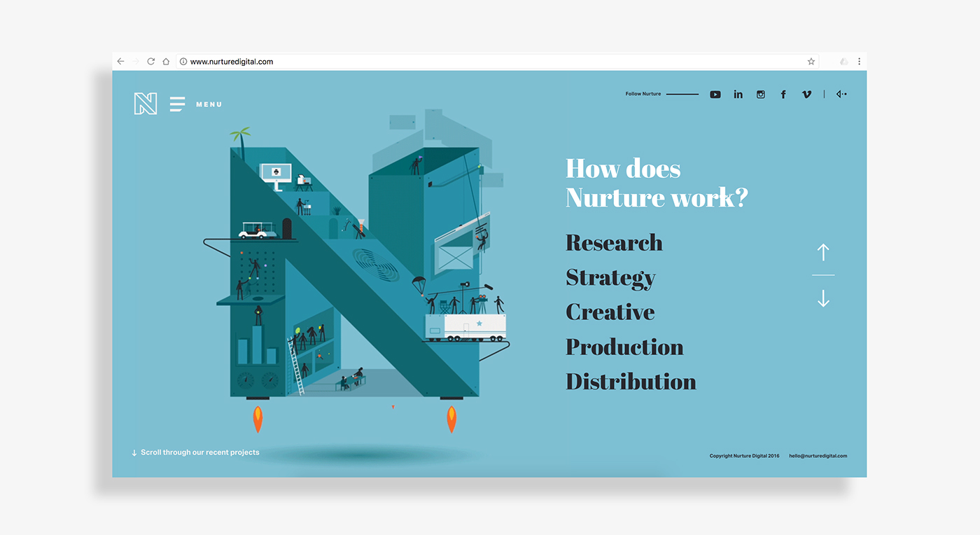Screen dimensions: 980x535
Task: Click the site info icon in address bar
Action: point(183,62)
